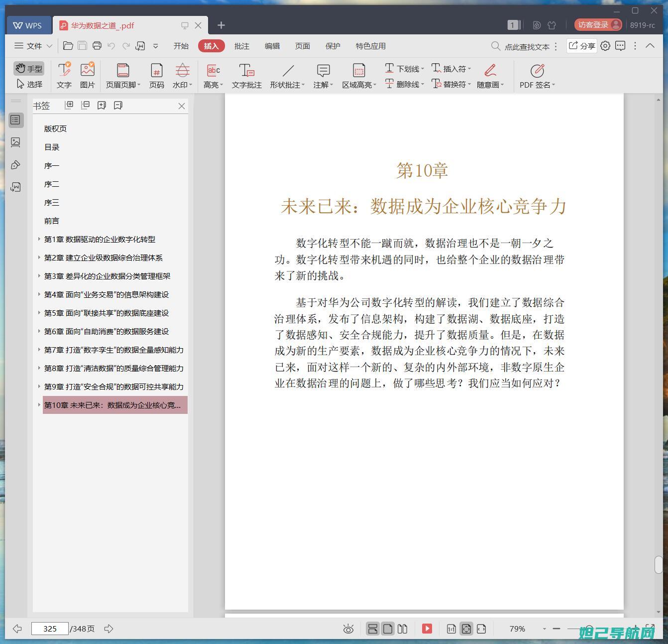Screen dimensions: 668x644
Task: Switch to the 特色应用 tab
Action: point(370,46)
